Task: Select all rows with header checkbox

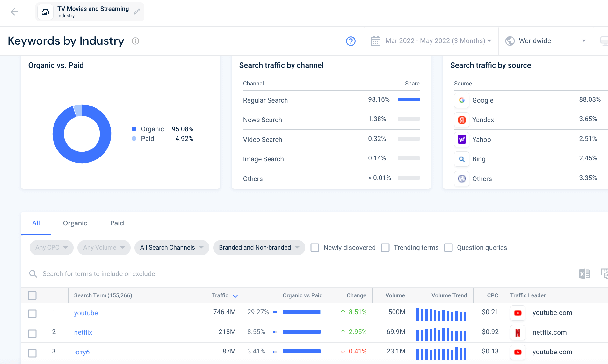Action: (32, 295)
